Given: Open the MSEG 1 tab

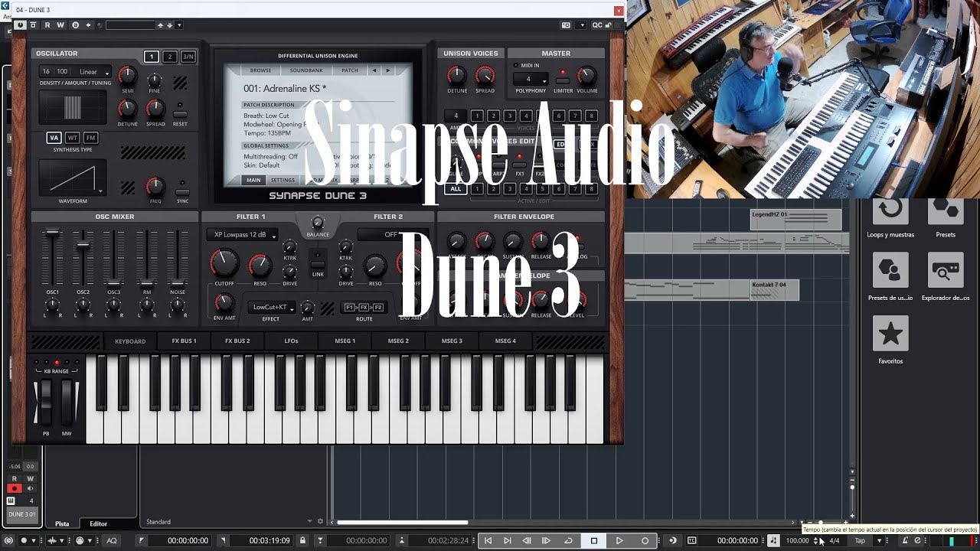Looking at the screenshot, I should 345,341.
